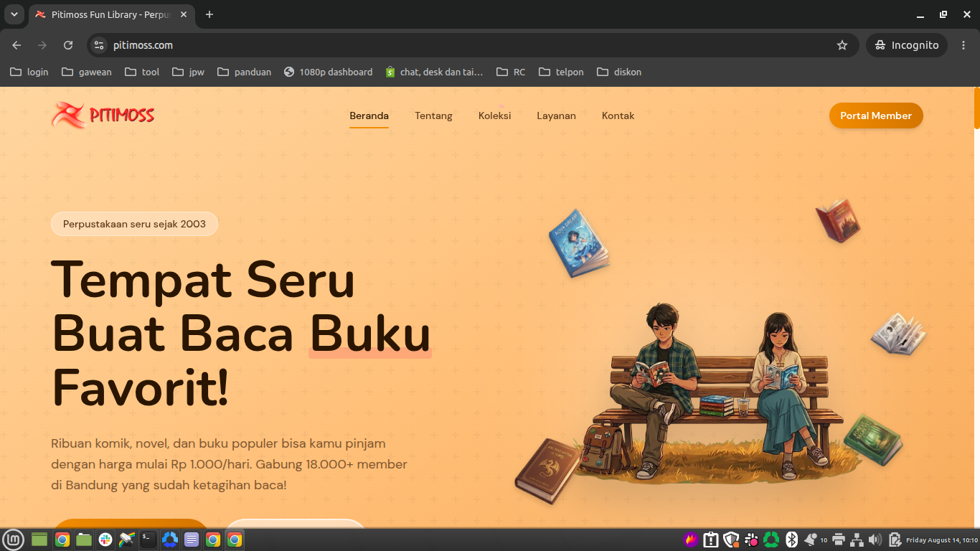Open the network connections tray icon
Screen dimensions: 980x551
pos(857,540)
